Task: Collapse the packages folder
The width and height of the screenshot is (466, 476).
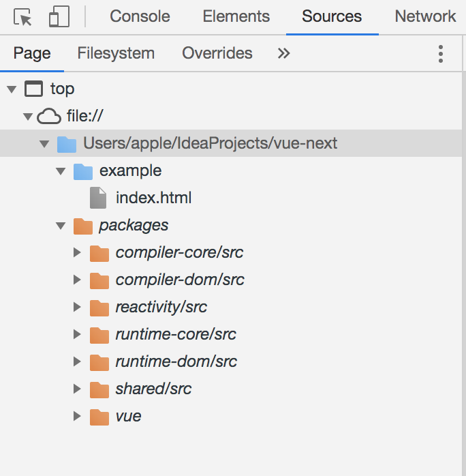Action: pyautogui.click(x=61, y=226)
